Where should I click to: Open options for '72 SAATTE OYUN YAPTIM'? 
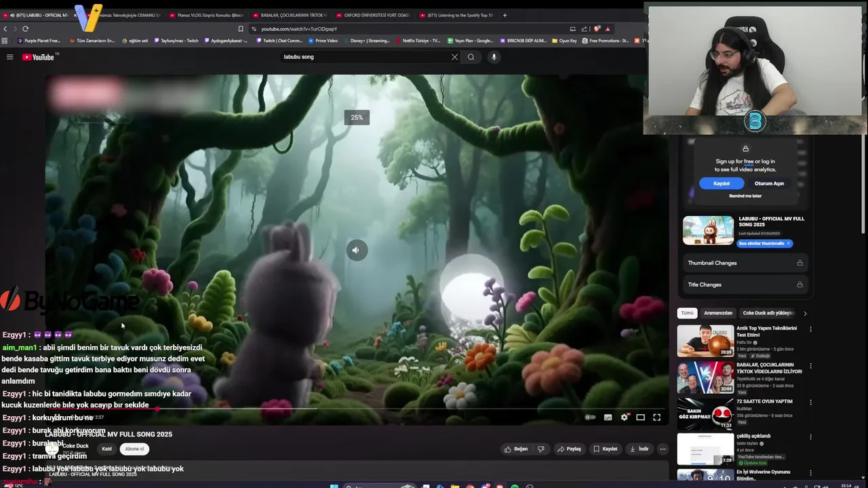point(810,403)
